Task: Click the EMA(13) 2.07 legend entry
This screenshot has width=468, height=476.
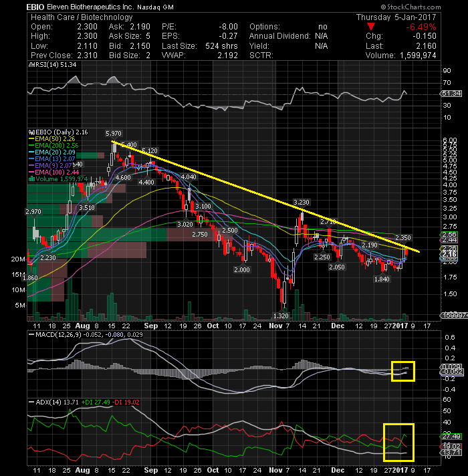Action: click(55, 159)
